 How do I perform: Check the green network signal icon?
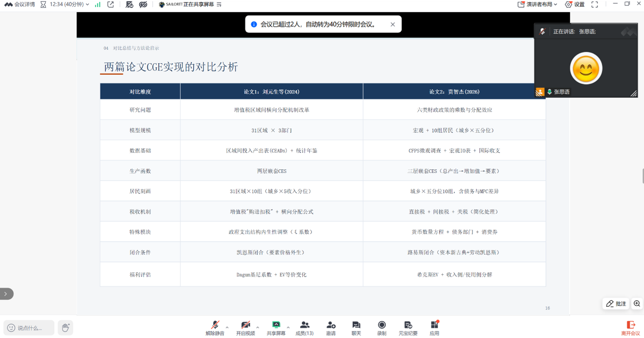(x=98, y=4)
